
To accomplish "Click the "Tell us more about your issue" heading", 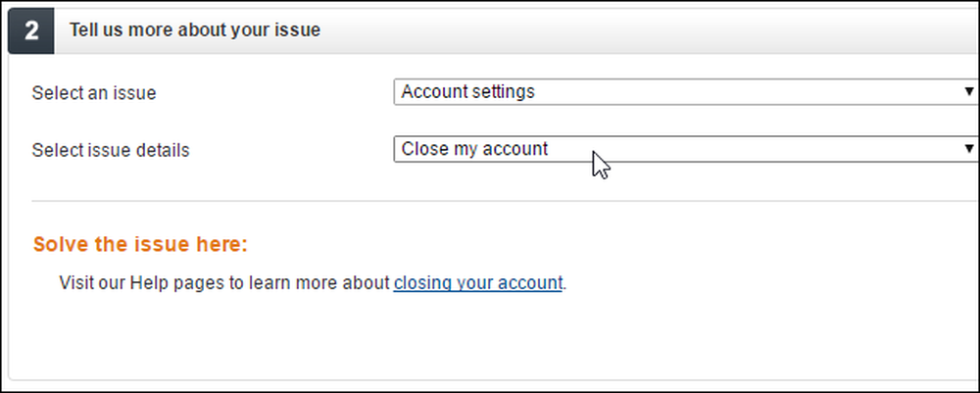I will click(x=194, y=30).
